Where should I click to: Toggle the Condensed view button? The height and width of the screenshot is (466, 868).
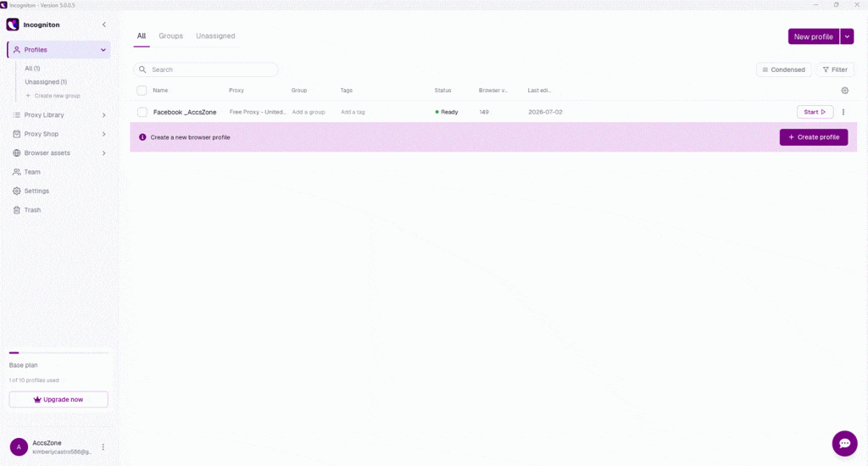pyautogui.click(x=783, y=69)
